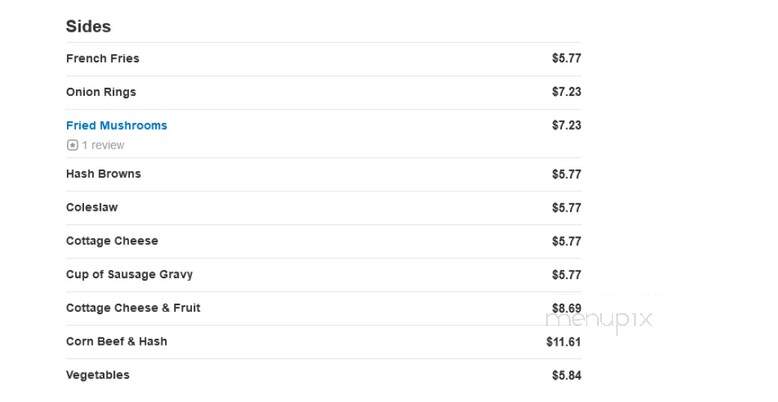Click the $5.84 Vegetables price

pyautogui.click(x=567, y=376)
